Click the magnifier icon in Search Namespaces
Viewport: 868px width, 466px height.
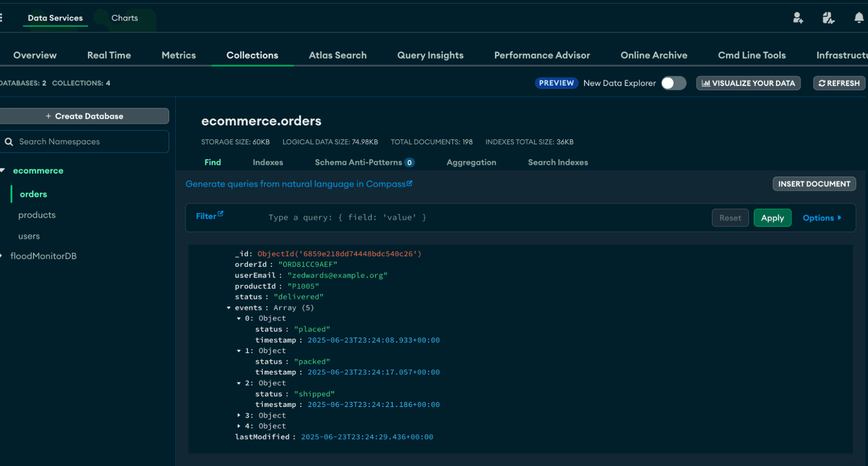coord(9,142)
